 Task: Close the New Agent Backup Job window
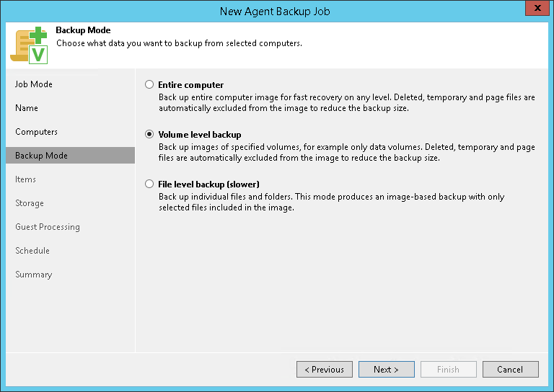[x=535, y=9]
